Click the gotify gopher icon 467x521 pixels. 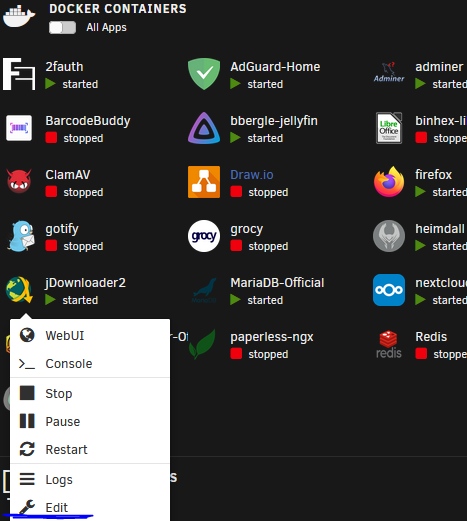[x=21, y=236]
